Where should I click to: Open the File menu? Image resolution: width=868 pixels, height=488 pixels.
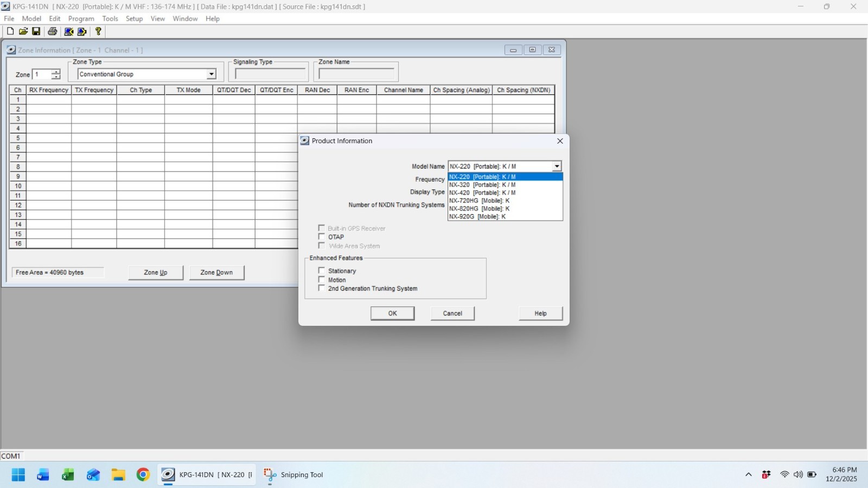tap(9, 18)
